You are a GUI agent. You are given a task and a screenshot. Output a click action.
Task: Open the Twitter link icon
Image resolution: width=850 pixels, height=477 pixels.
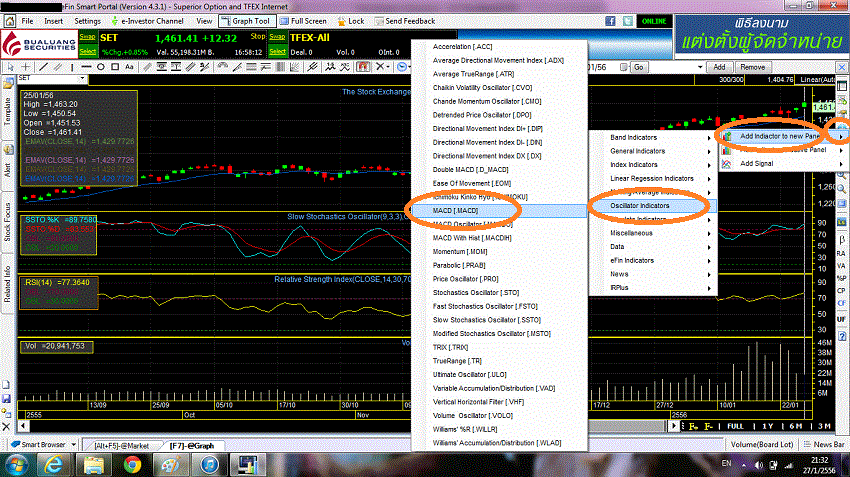coord(627,21)
